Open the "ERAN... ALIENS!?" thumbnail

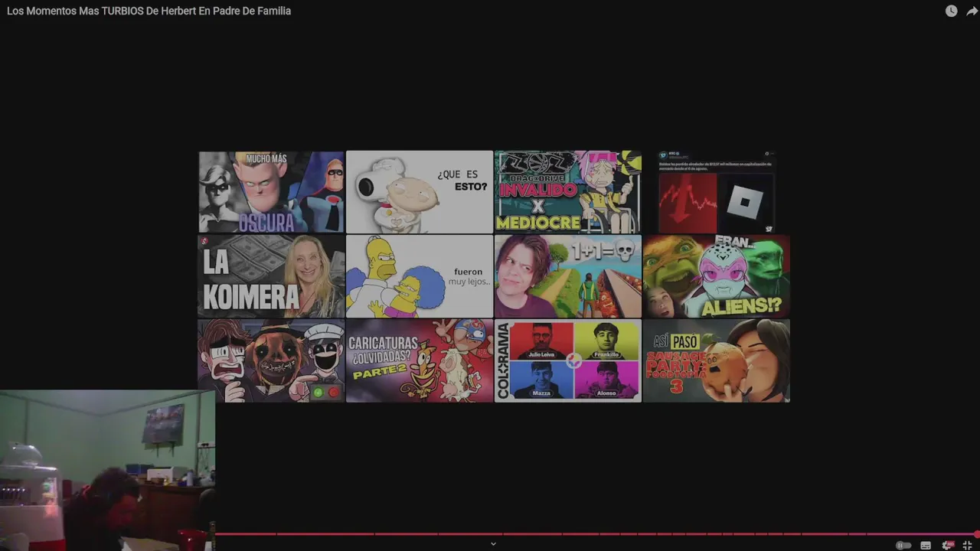coord(716,276)
